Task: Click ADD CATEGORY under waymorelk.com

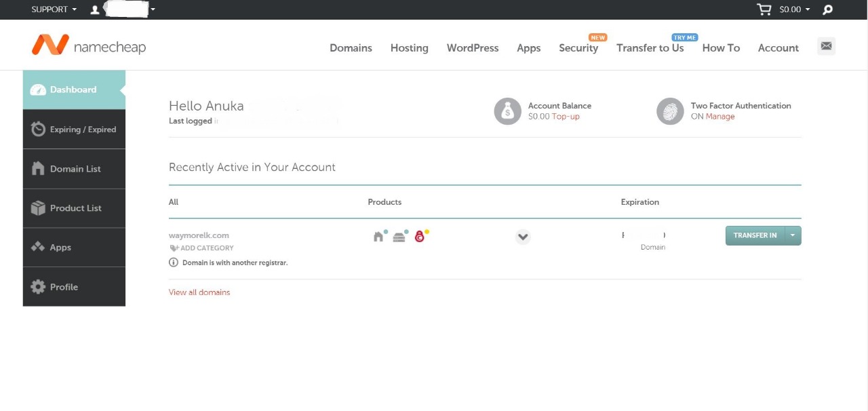Action: click(201, 248)
